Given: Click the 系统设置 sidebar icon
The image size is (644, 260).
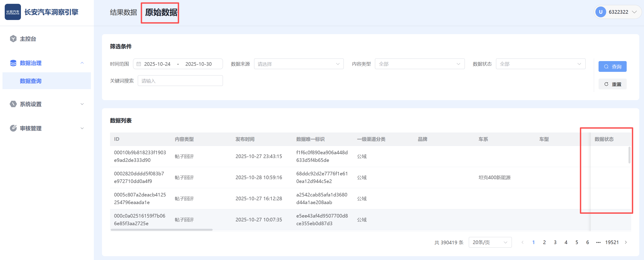Looking at the screenshot, I should pyautogui.click(x=13, y=104).
